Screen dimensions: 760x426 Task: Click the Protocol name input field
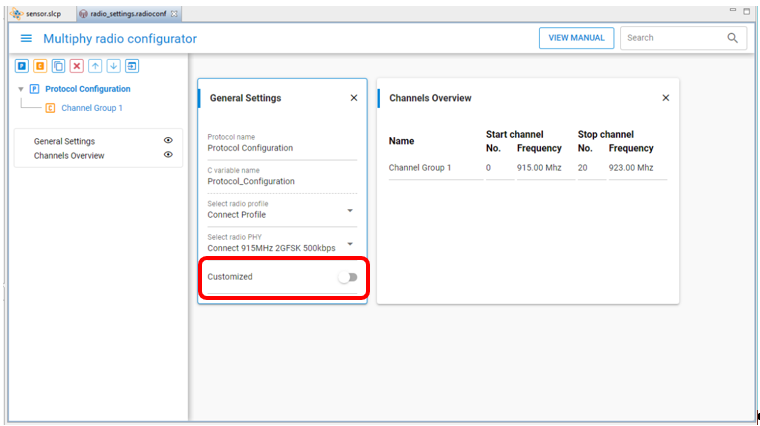pos(280,148)
